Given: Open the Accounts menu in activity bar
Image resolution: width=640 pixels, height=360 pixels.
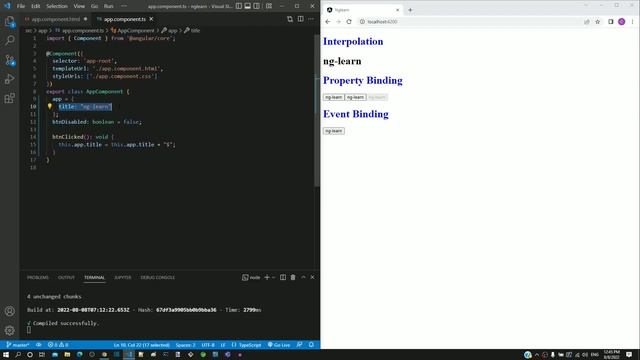Looking at the screenshot, I should coord(9,311).
